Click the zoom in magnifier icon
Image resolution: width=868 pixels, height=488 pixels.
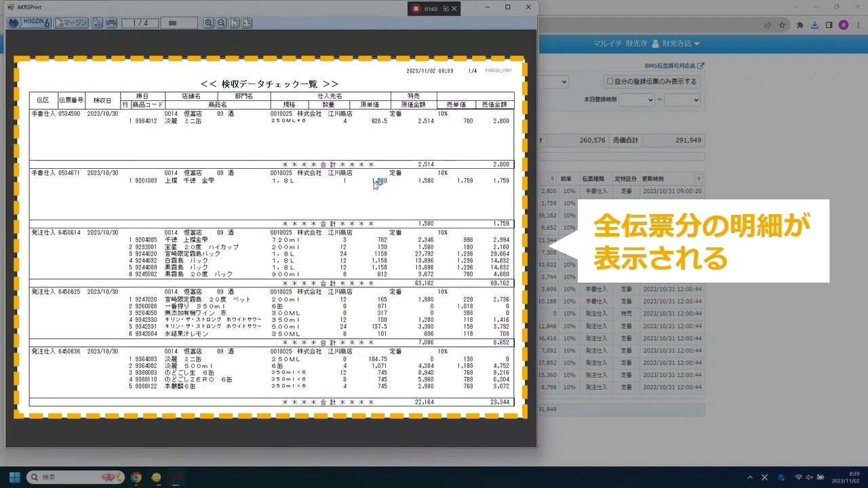208,23
